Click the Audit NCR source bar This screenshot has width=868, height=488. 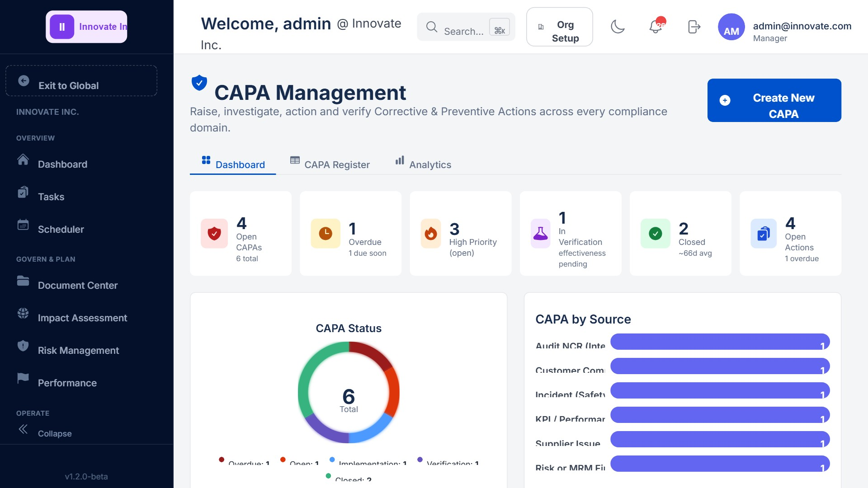[720, 342]
